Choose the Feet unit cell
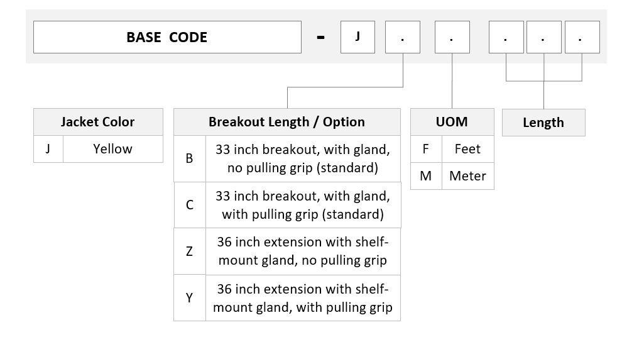The width and height of the screenshot is (644, 342). [x=468, y=149]
